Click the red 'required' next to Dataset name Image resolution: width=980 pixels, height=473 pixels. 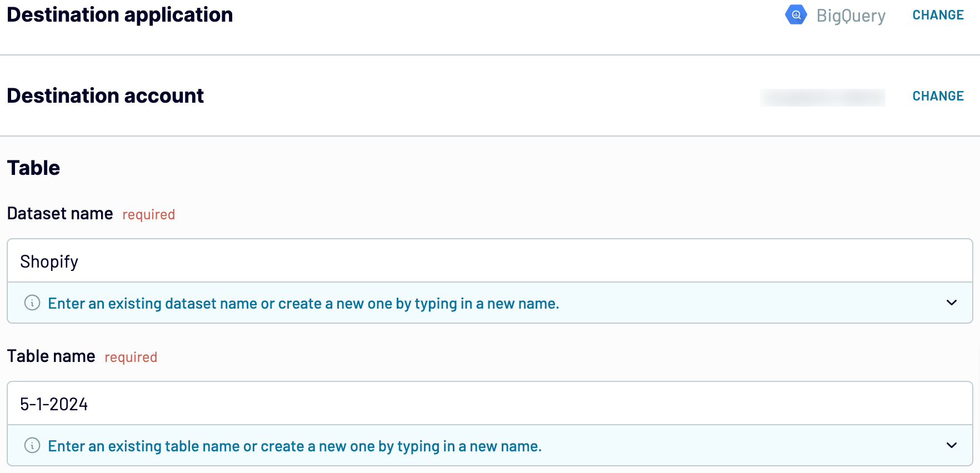pos(148,215)
